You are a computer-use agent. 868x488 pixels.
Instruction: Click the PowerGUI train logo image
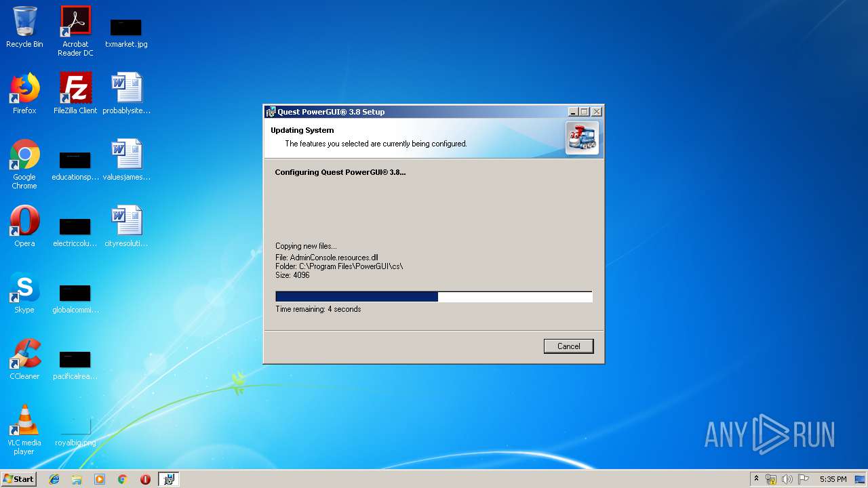[x=583, y=138]
